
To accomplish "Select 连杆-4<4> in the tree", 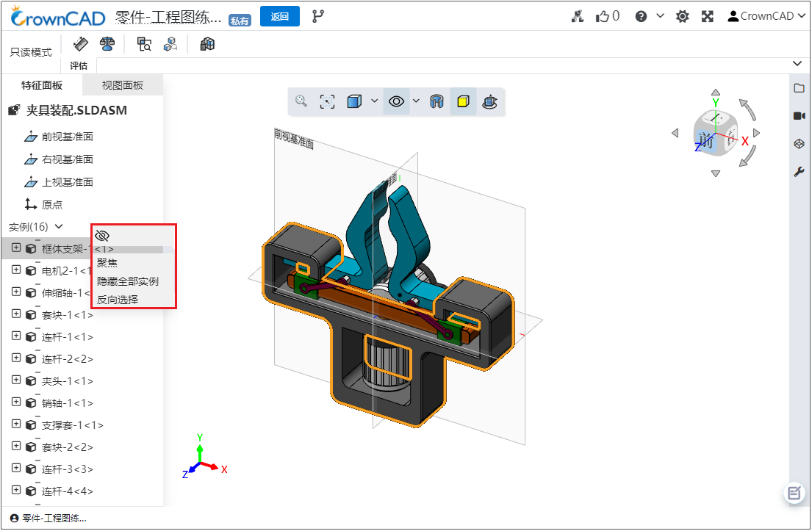I will point(68,491).
